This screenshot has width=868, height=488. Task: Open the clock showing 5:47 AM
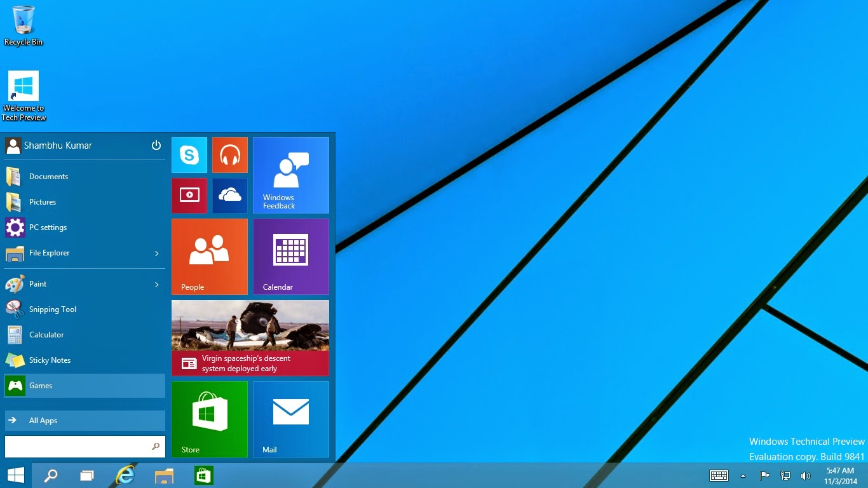(x=839, y=475)
